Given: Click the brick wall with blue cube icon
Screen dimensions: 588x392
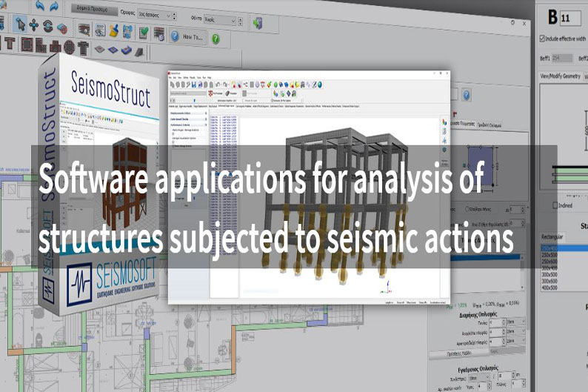Looking at the screenshot, I should 159,35.
